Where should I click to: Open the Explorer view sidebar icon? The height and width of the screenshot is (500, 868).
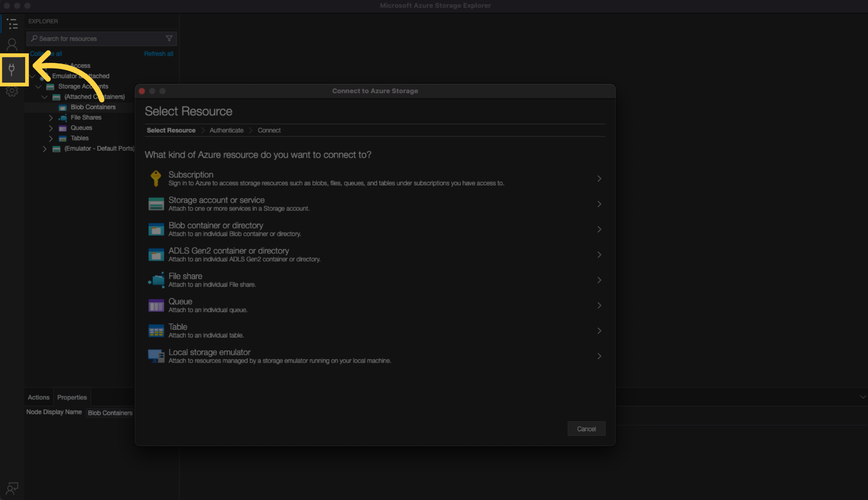(12, 24)
